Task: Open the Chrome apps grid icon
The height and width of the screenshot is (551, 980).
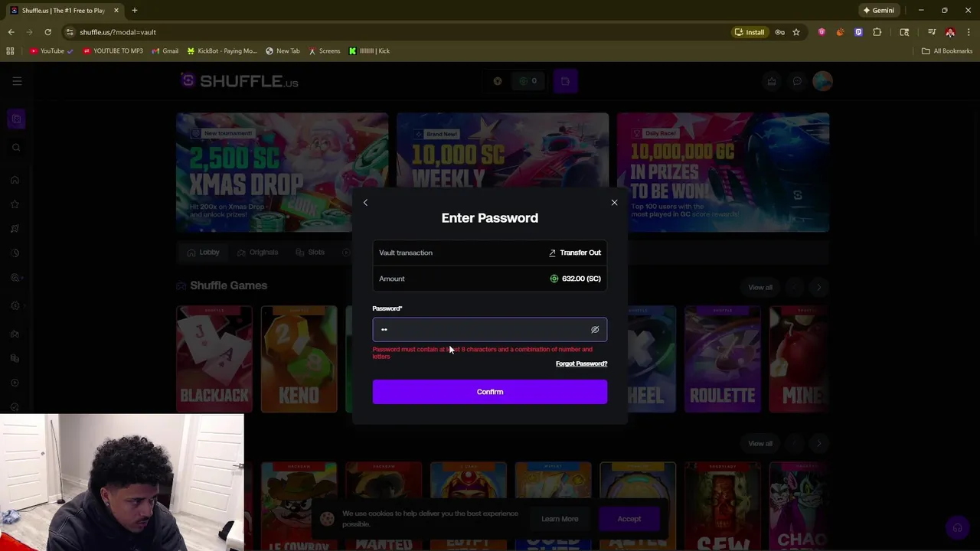Action: pyautogui.click(x=10, y=51)
